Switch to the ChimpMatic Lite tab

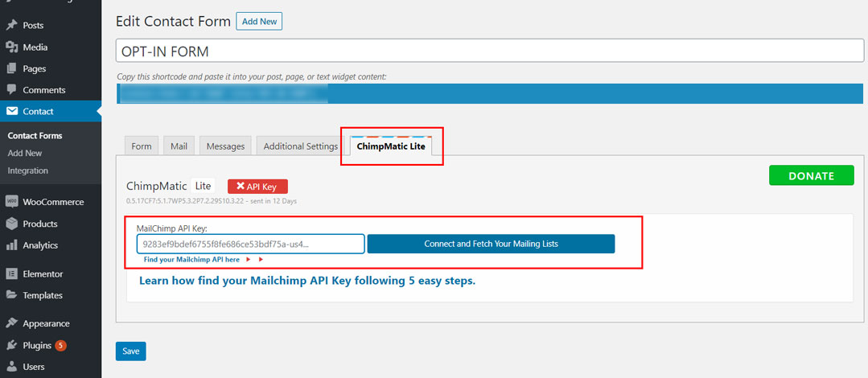click(391, 146)
